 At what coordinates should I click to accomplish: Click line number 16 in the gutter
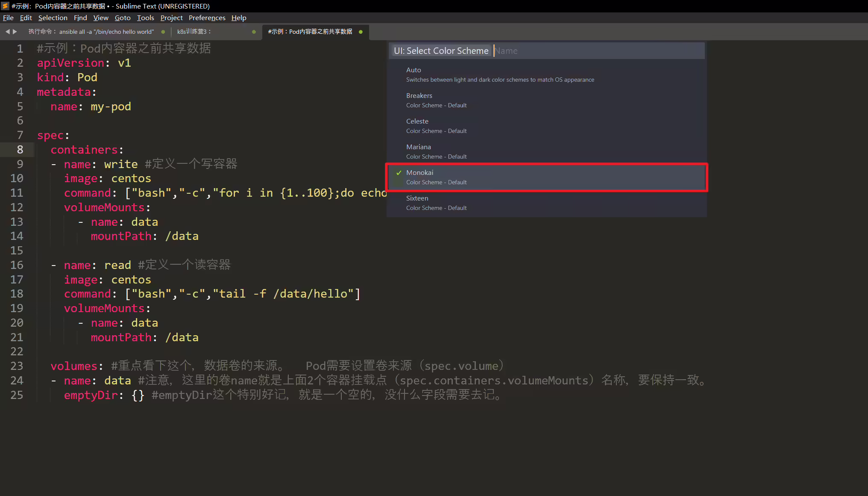17,265
